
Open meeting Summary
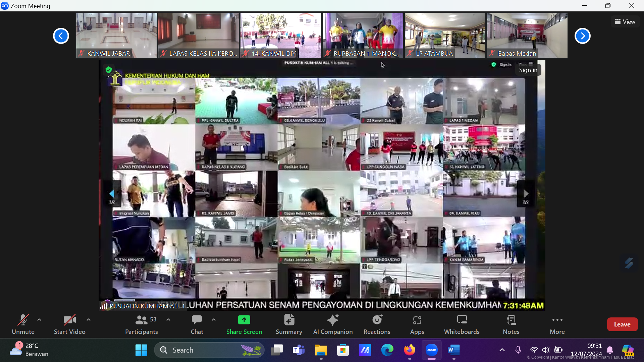point(289,324)
